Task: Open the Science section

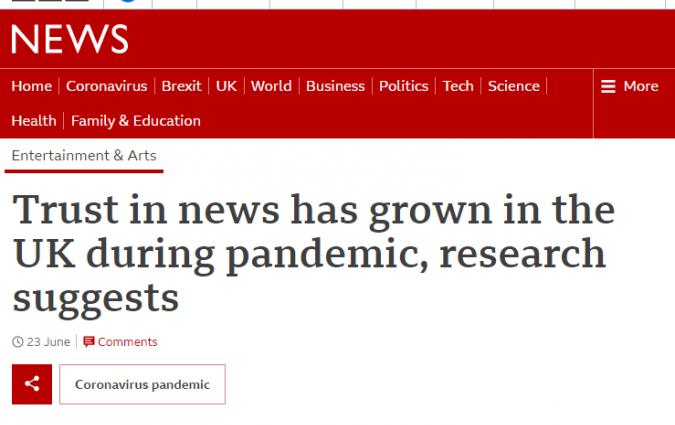Action: [x=513, y=86]
